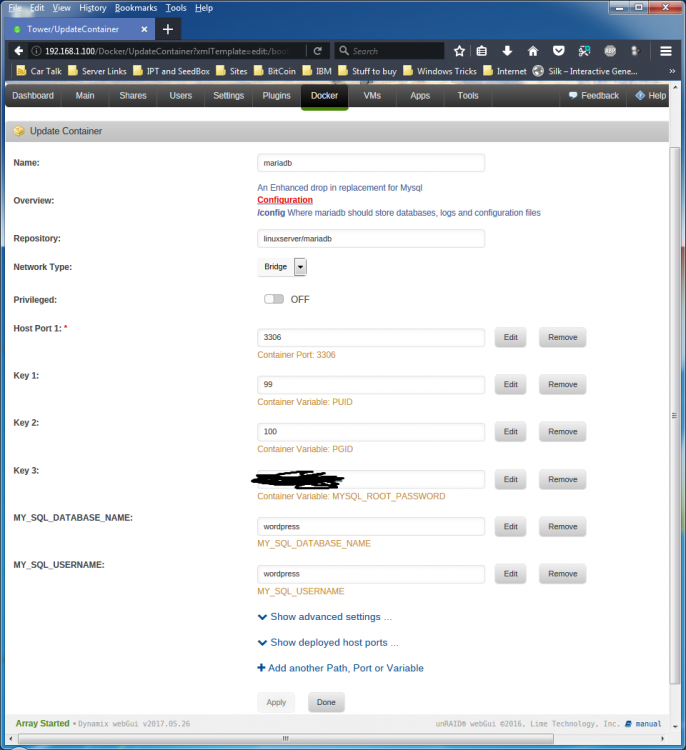Expand Show deployed host ports
686x750 pixels.
[x=328, y=642]
